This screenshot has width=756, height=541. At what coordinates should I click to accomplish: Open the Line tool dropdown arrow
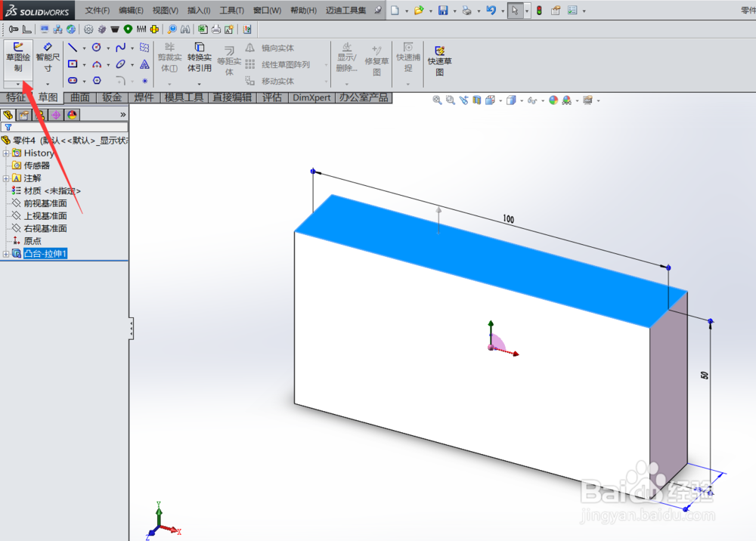click(84, 48)
